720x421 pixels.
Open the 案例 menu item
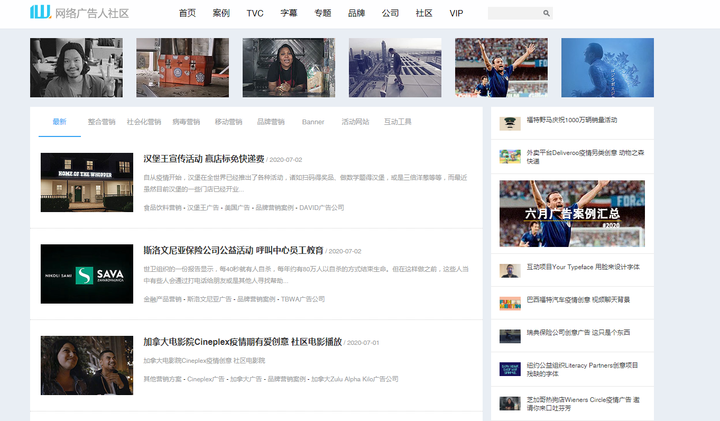pos(221,13)
